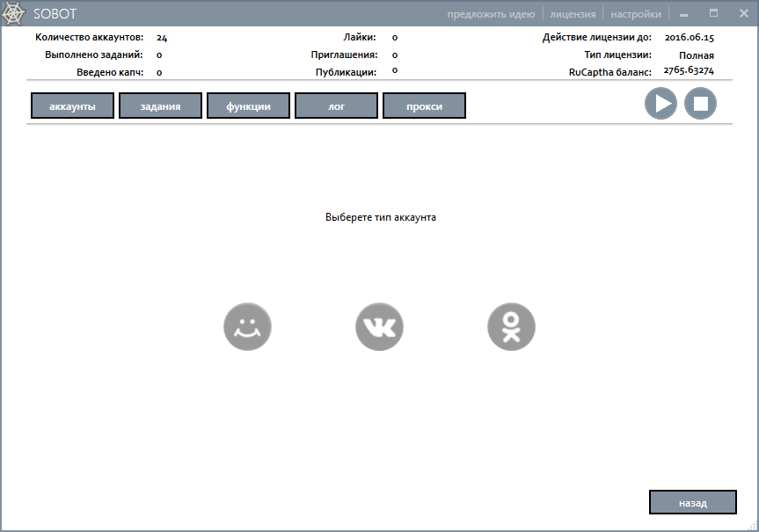Open the предложить идею link
Image resolution: width=759 pixels, height=532 pixels.
pos(491,15)
